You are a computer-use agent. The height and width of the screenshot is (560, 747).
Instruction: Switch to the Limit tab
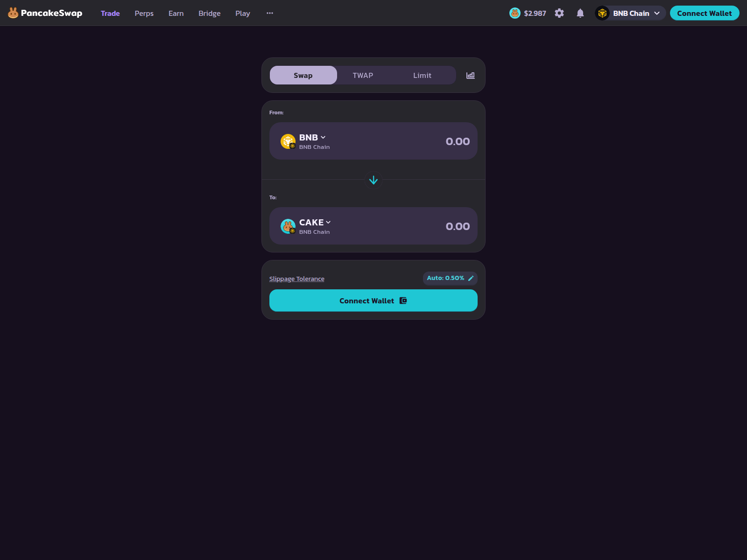(422, 75)
